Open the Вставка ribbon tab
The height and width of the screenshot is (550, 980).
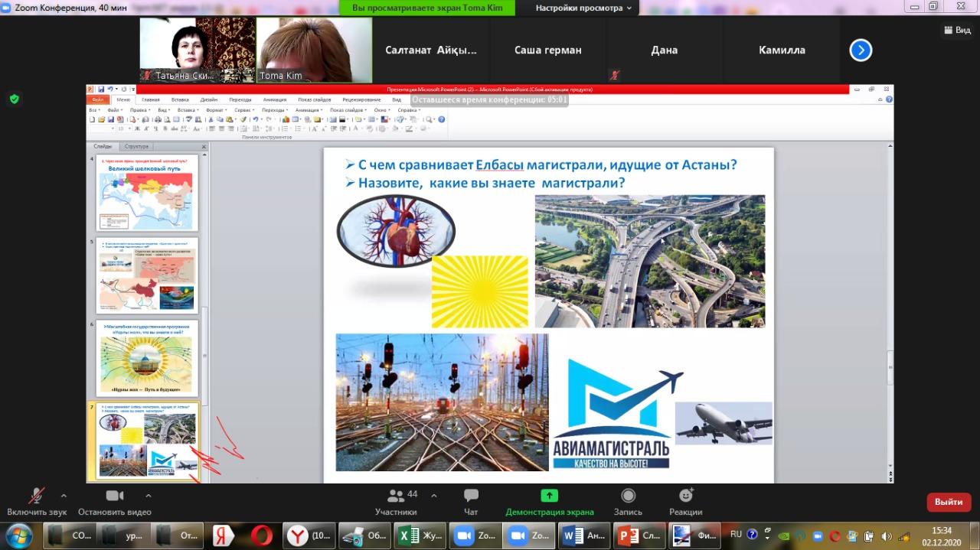coord(180,99)
